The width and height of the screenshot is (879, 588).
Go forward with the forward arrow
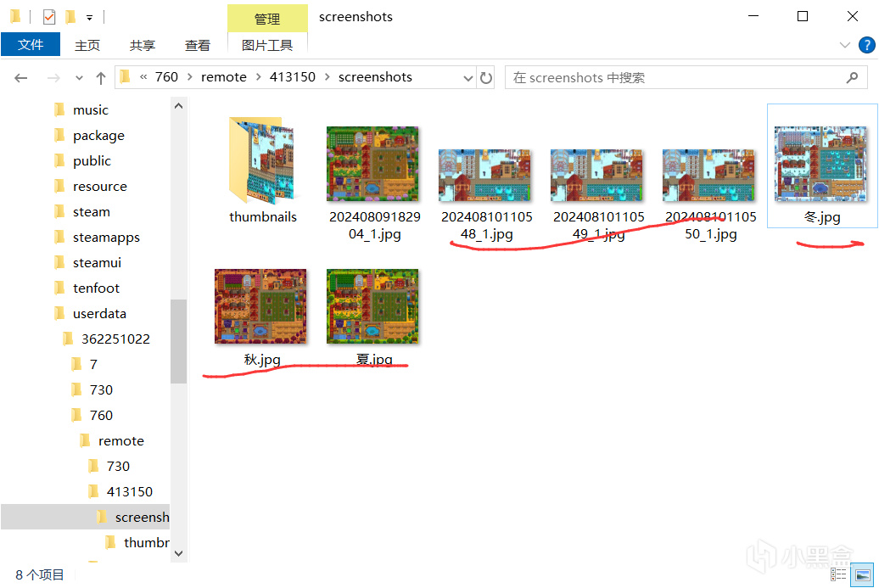click(53, 78)
